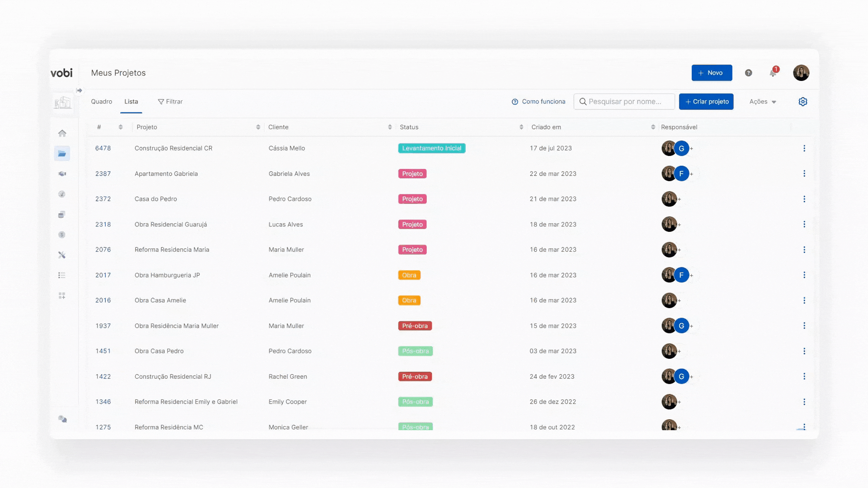The image size is (868, 488).
Task: Click the Como funciona link
Action: pos(538,102)
